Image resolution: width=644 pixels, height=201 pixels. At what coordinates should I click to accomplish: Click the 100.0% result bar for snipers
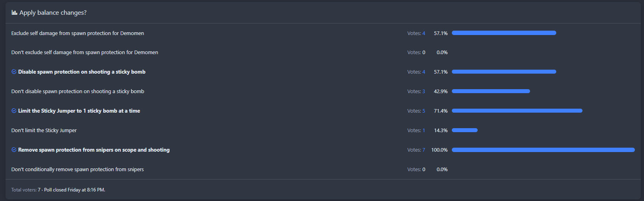pyautogui.click(x=543, y=150)
